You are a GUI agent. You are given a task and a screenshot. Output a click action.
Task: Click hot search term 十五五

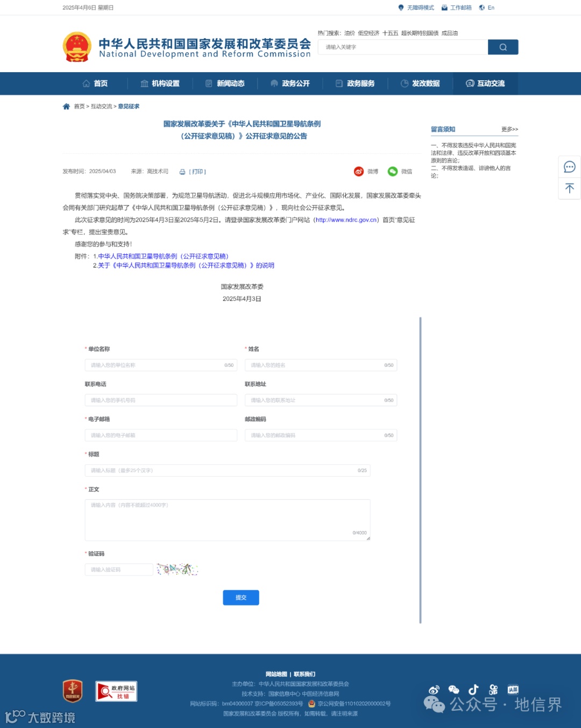(x=390, y=33)
